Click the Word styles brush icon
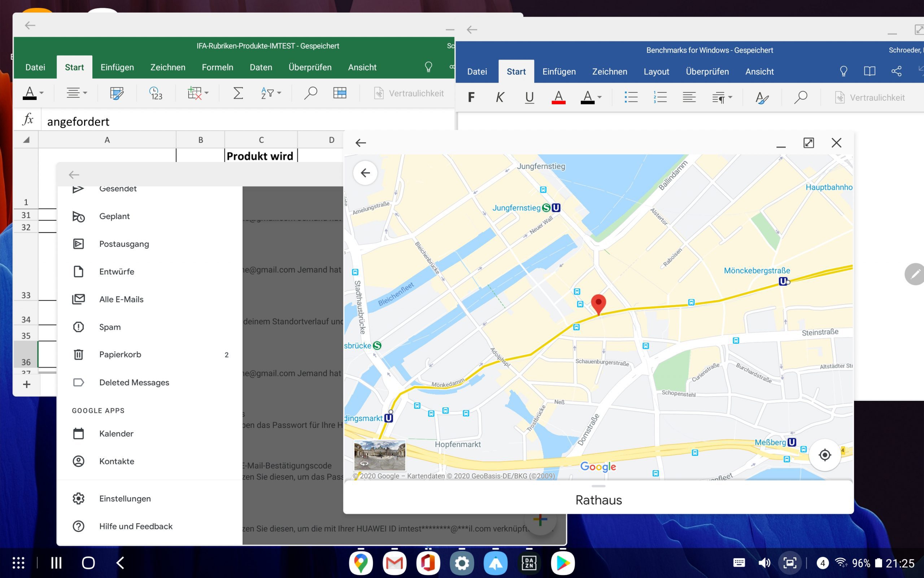The height and width of the screenshot is (578, 924). [x=762, y=98]
